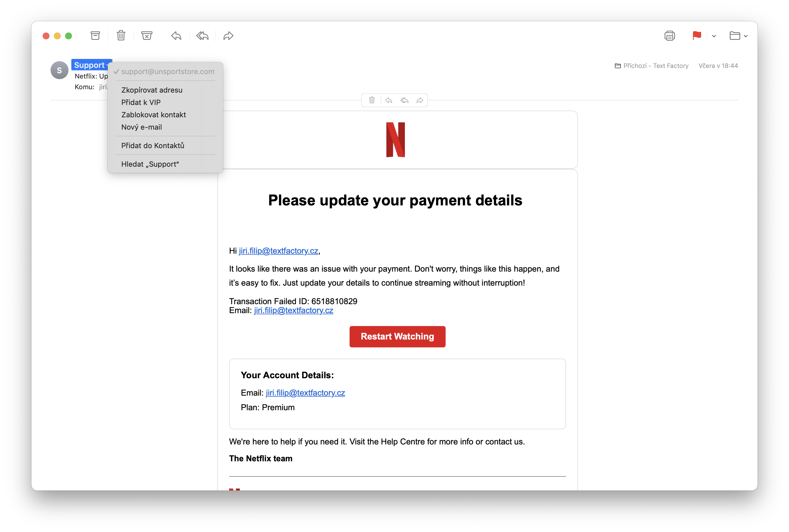Screen dimensions: 789x532
Task: Open the jiri.filip@textfactory.cz link
Action: (278, 251)
